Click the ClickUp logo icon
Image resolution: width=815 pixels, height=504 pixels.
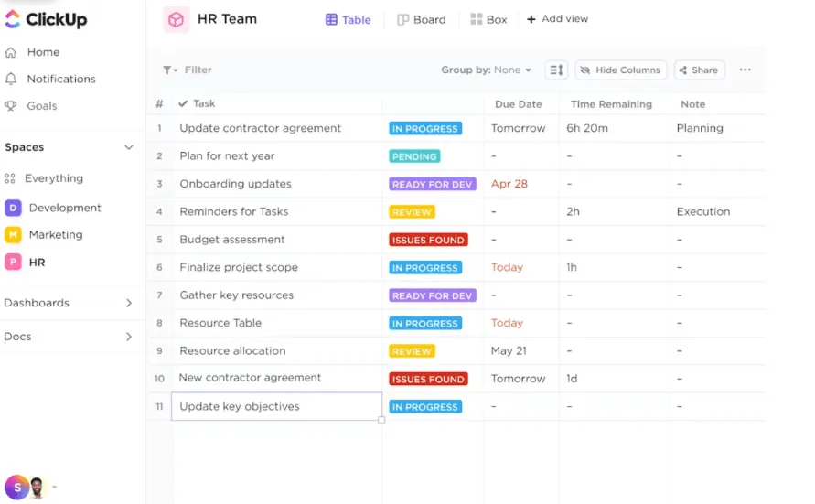click(x=12, y=19)
